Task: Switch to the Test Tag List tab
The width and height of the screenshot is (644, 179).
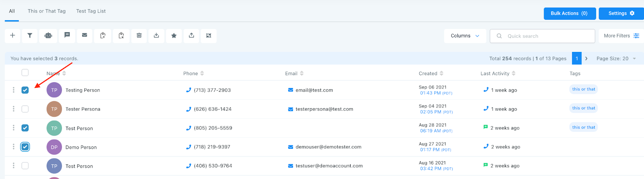Action: [91, 11]
